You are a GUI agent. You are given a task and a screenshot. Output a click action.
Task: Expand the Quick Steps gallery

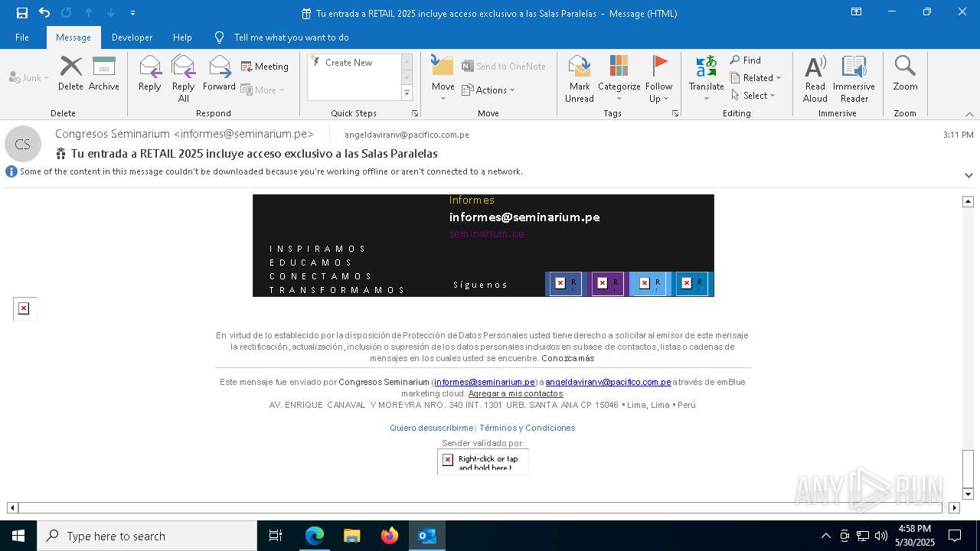[407, 93]
